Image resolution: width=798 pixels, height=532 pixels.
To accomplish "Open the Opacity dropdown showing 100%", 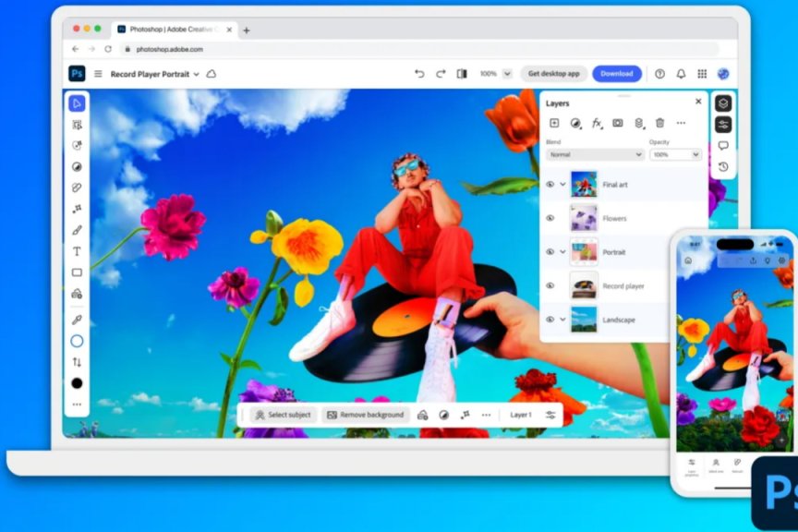I will pyautogui.click(x=674, y=155).
